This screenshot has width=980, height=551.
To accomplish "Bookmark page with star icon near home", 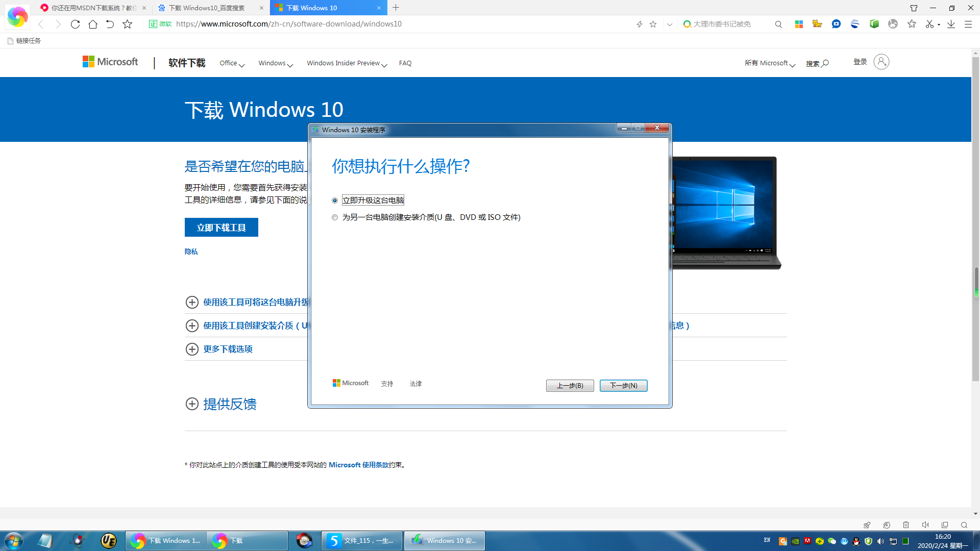I will [127, 24].
